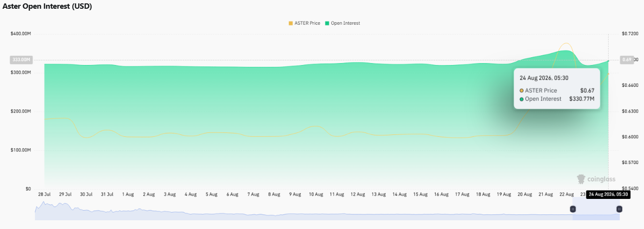Click the 6 Aug date label
The width and height of the screenshot is (644, 229).
[x=232, y=194]
